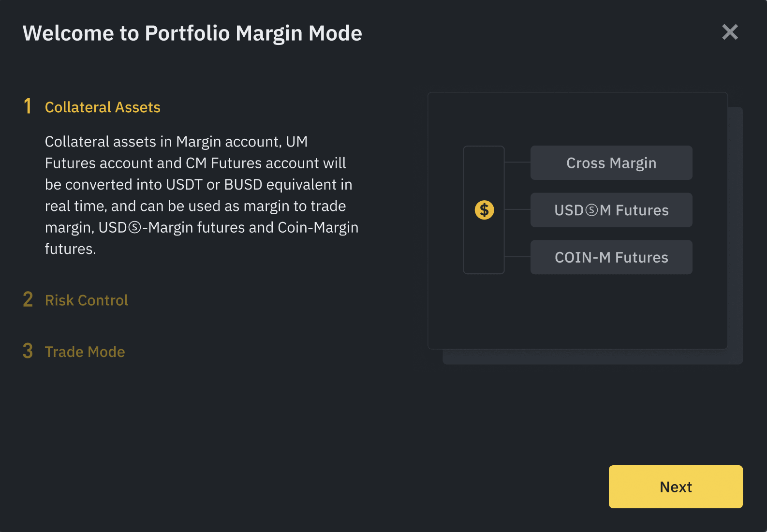767x532 pixels.
Task: Close the Portfolio Margin Mode dialog
Action: pos(730,32)
